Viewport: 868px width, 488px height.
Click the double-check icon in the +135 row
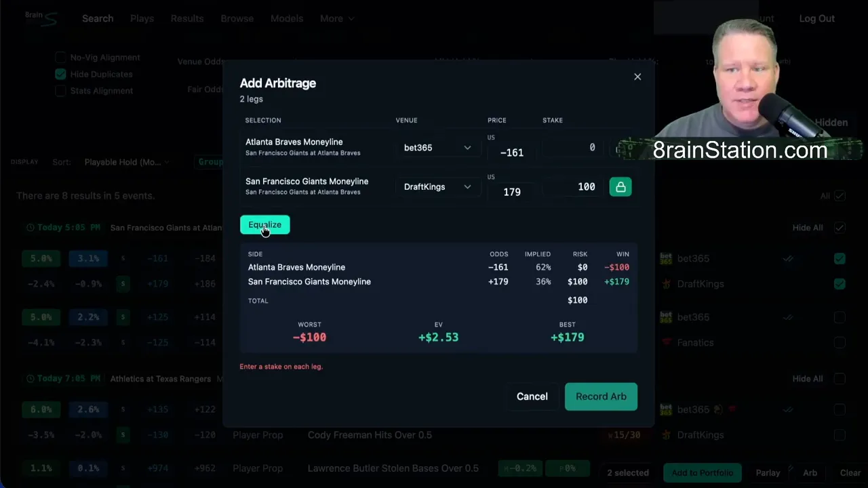(788, 409)
